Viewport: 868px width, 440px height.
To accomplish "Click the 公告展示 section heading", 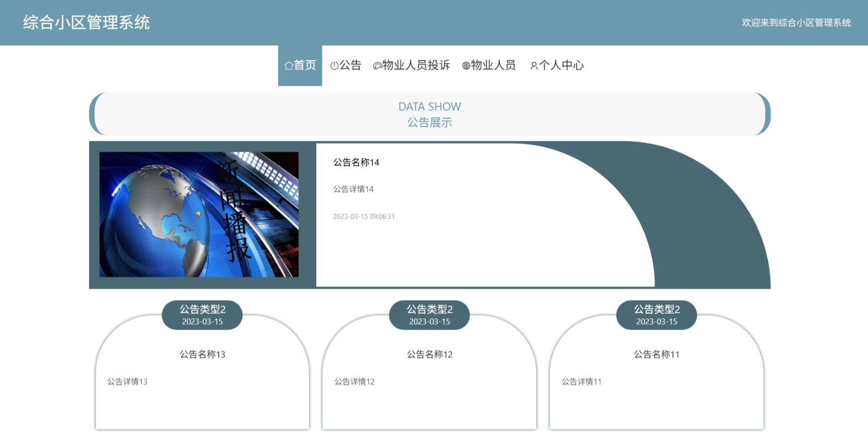I will coord(430,123).
